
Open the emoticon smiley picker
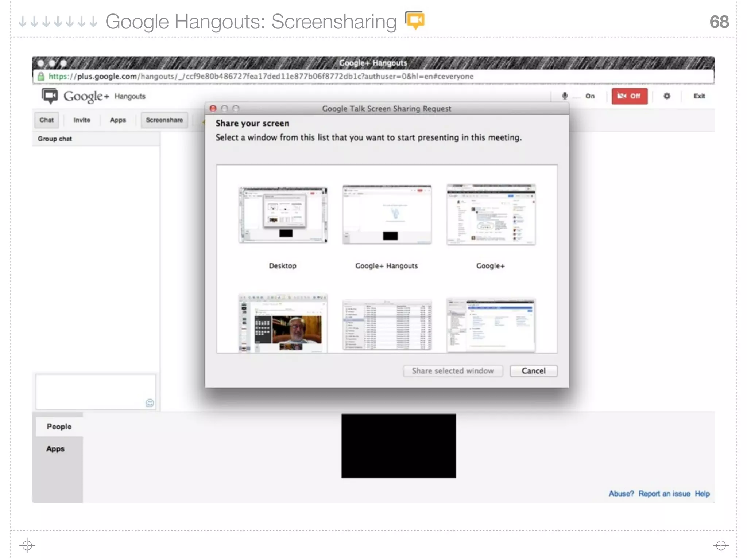point(150,403)
